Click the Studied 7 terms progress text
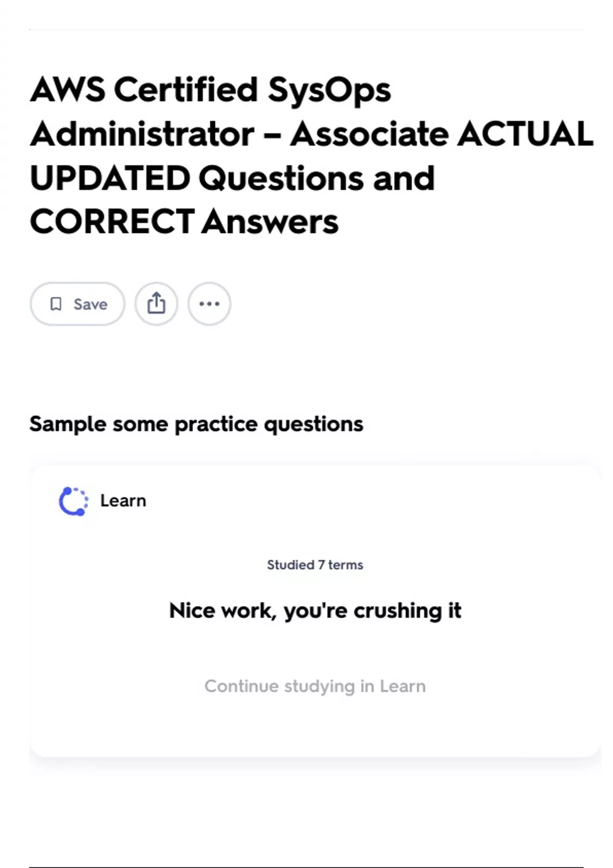 click(x=315, y=565)
